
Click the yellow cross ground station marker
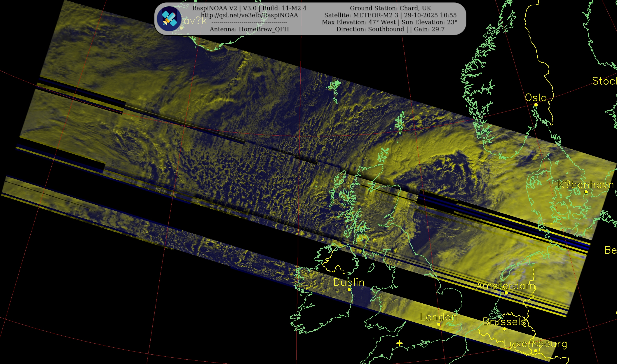(399, 343)
